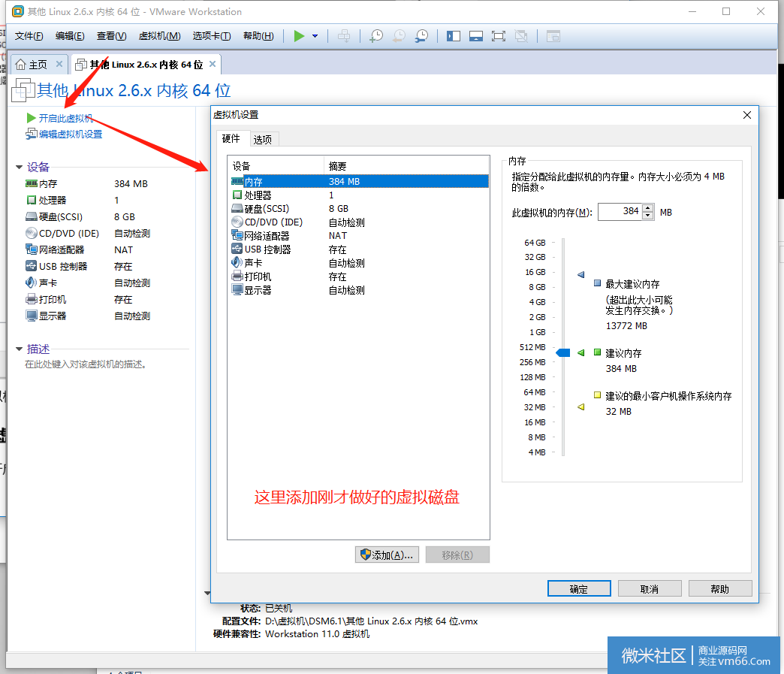Click the 处理器 icon in sidebar devices
Viewport: 784px width, 674px height.
tap(32, 200)
